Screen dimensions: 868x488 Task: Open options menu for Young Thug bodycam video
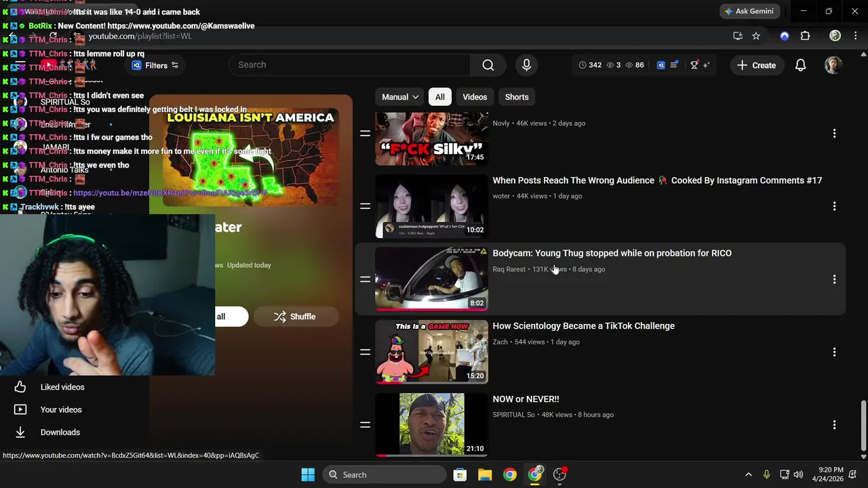834,279
